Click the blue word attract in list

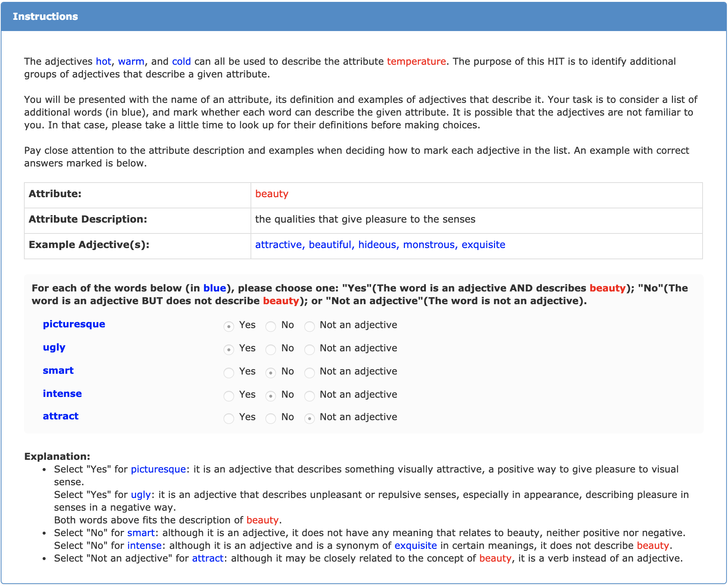61,416
